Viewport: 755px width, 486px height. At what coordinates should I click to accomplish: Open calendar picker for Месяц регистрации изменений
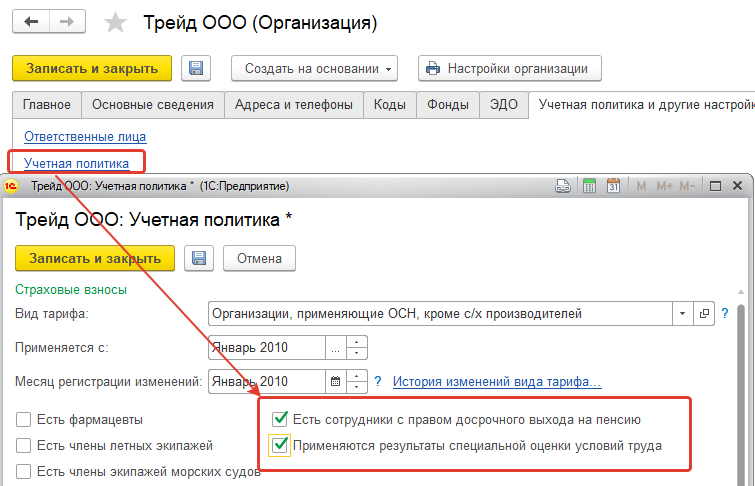pyautogui.click(x=336, y=381)
